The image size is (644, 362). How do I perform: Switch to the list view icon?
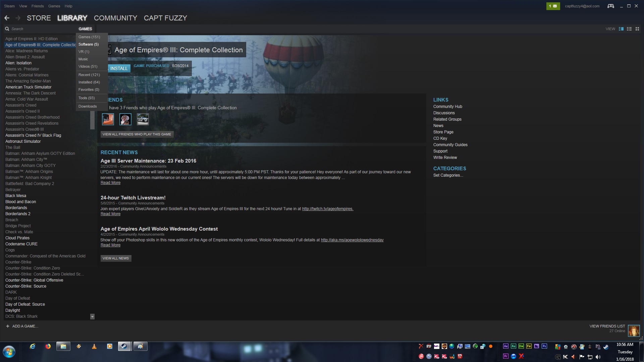[629, 29]
